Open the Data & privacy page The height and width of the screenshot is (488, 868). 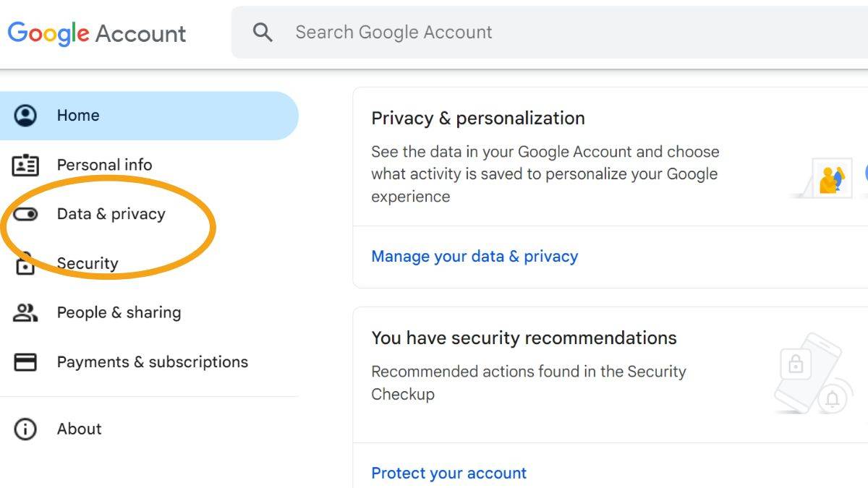[111, 214]
